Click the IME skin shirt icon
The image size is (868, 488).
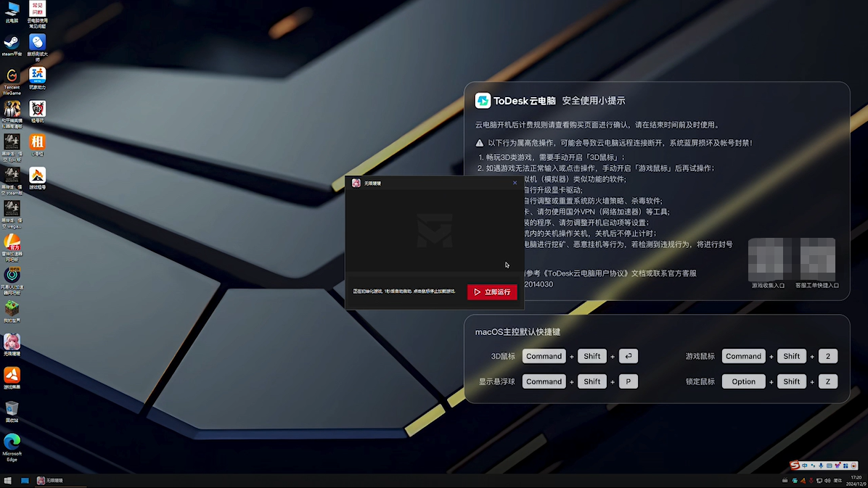(x=838, y=465)
